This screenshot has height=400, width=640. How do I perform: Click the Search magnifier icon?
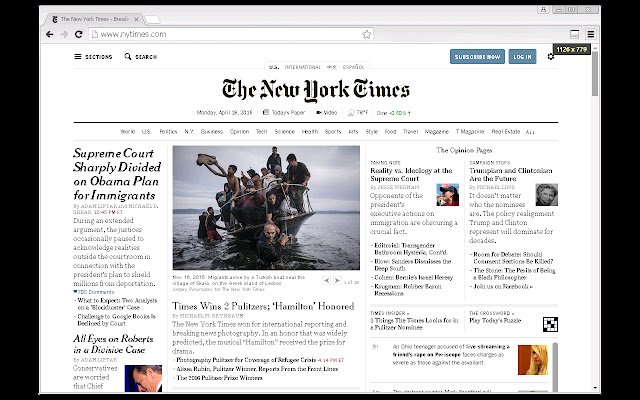[128, 56]
